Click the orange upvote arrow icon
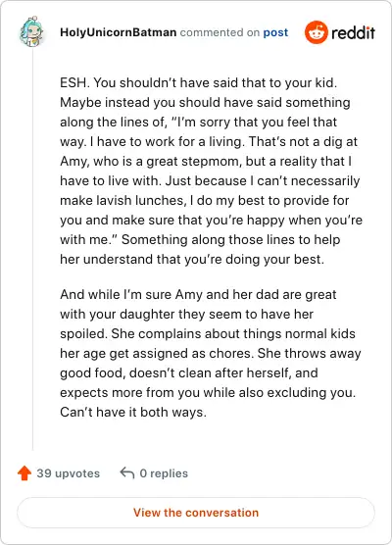 click(24, 473)
